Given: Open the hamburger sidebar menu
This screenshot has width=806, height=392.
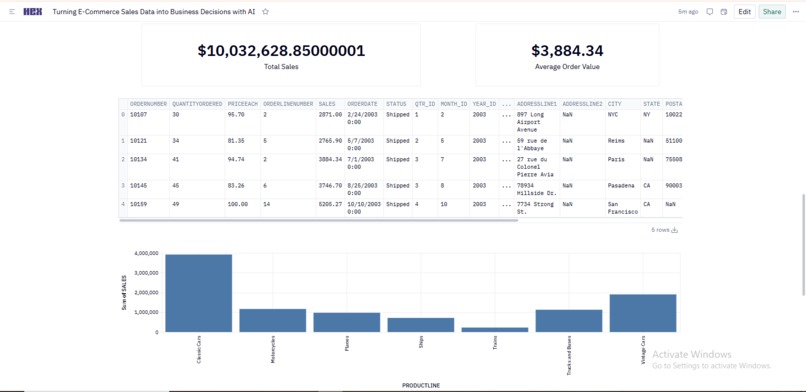Looking at the screenshot, I should click(x=12, y=12).
